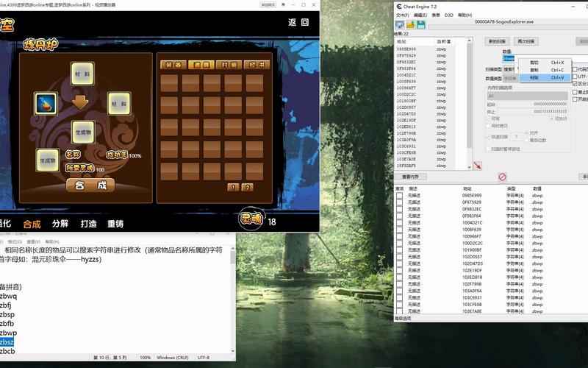Open the process selector monitor icon in Cheat Engine
The height and width of the screenshot is (368, 588).
click(399, 25)
